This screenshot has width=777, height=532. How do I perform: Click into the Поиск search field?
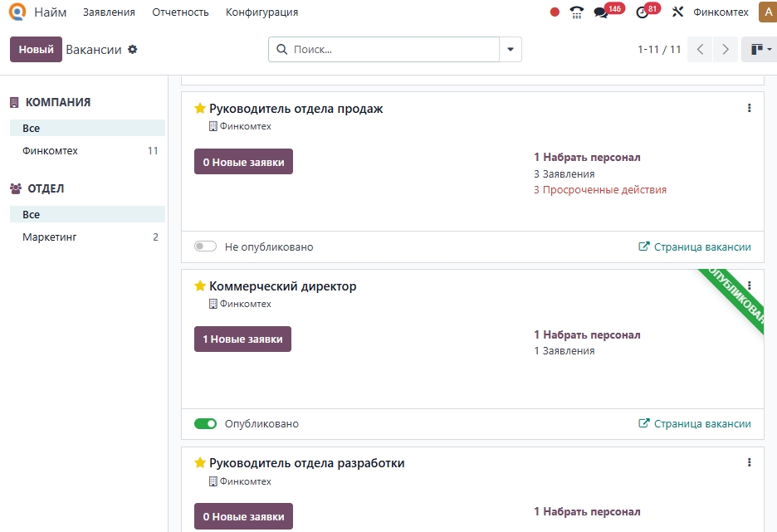coord(390,50)
